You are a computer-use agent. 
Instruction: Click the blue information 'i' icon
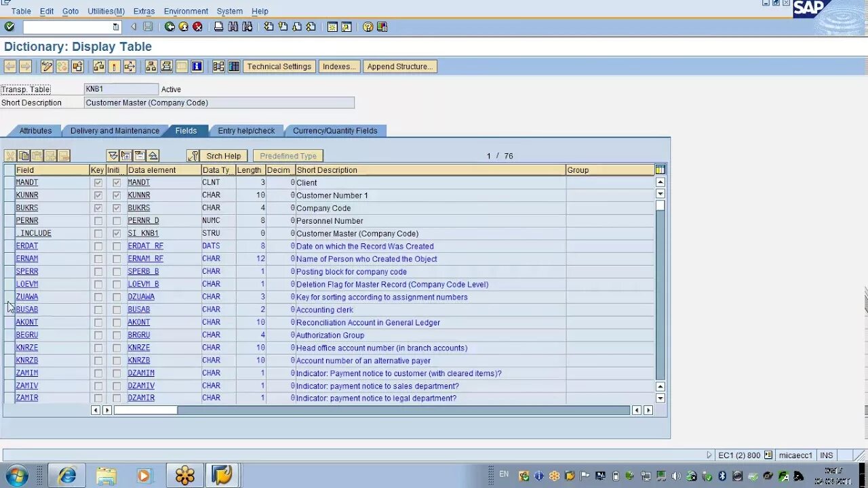tap(197, 66)
